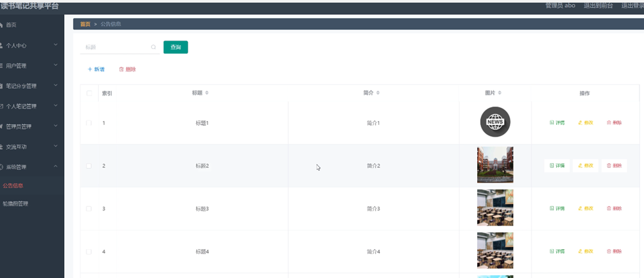
Task: Open 详情 for row 标题2
Action: (x=557, y=165)
